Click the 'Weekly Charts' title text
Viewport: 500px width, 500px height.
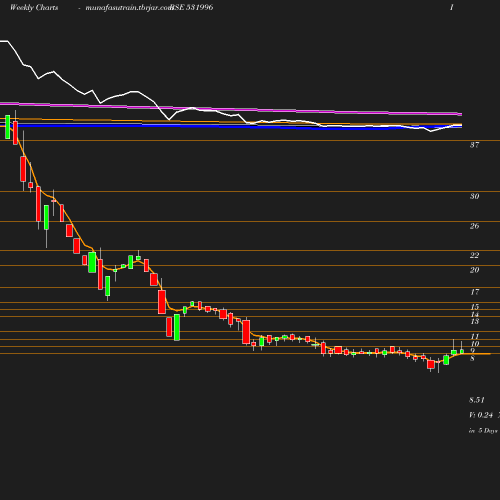[34, 7]
